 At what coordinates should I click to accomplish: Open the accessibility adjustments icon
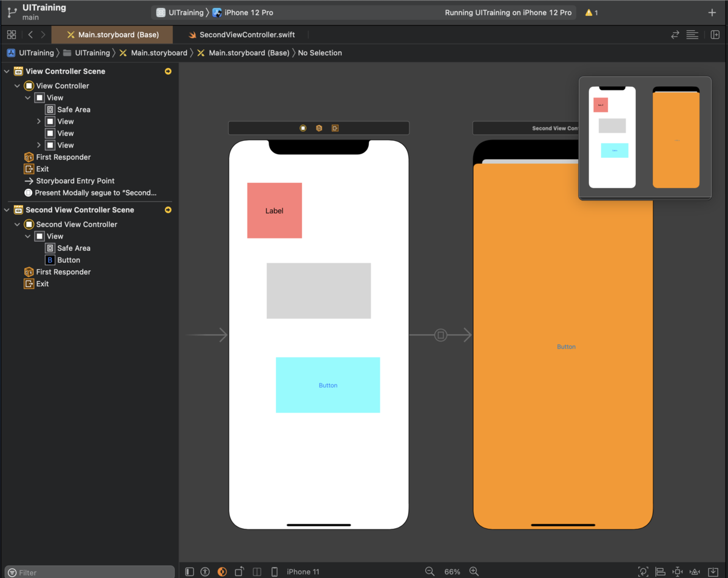point(205,571)
